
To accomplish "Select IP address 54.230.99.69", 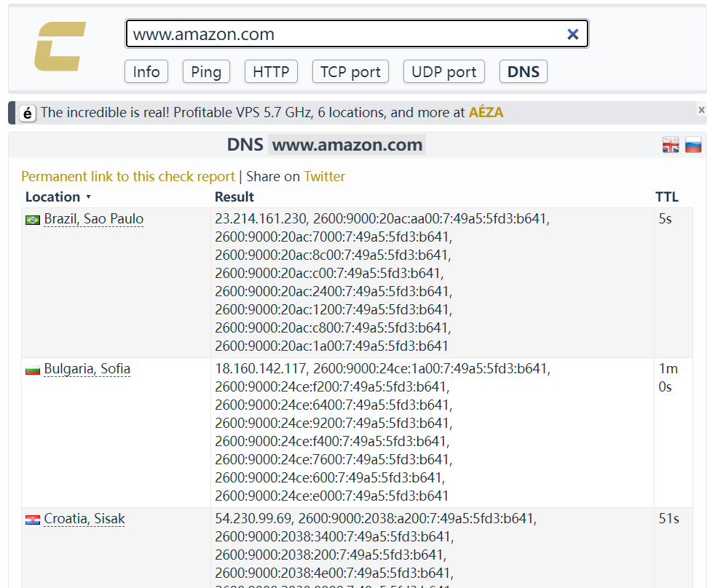I will (x=253, y=519).
